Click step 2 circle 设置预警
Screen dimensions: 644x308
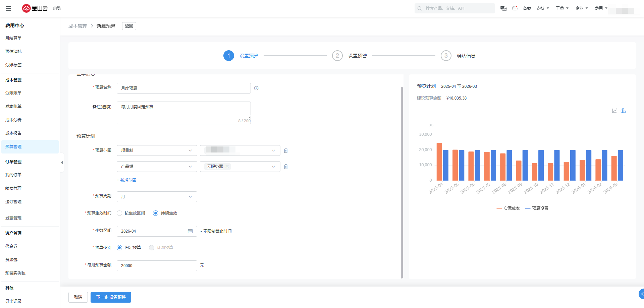[x=337, y=56]
